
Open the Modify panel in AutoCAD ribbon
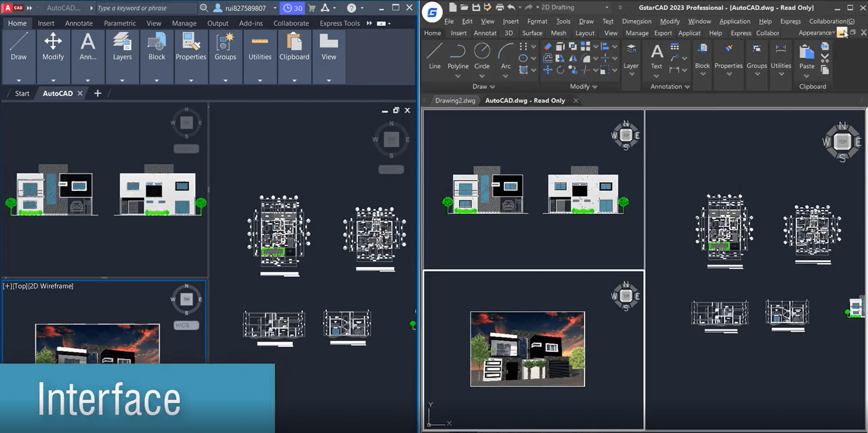point(53,57)
